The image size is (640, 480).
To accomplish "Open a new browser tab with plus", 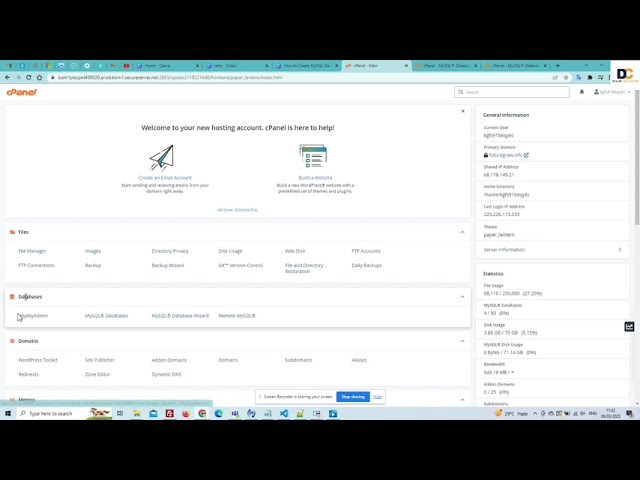I will click(558, 66).
